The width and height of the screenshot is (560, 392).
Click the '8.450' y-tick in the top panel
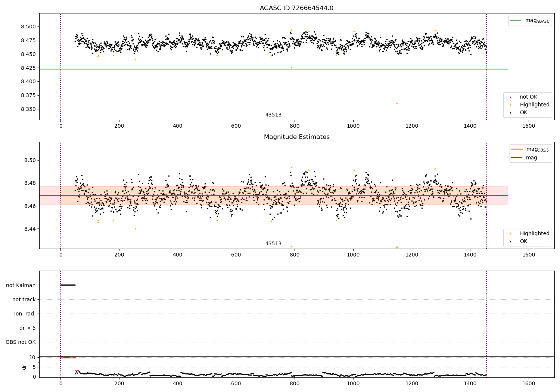[29, 55]
